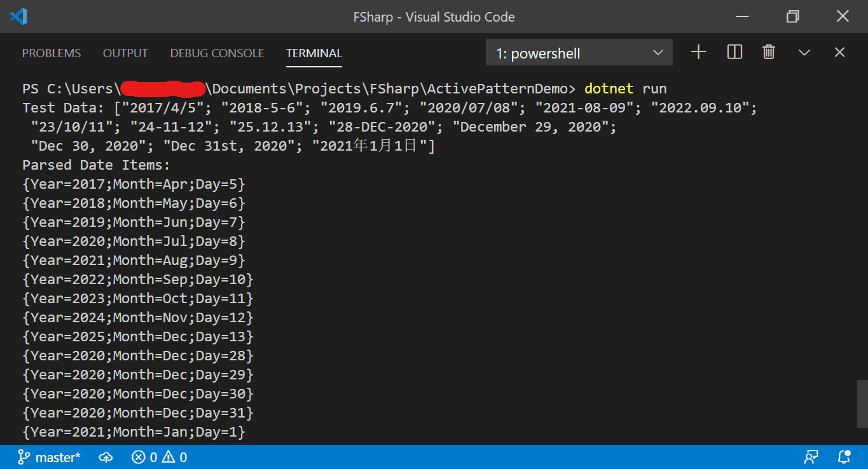Publish changes with cloud upload icon
Screen dimensions: 868x469
(106, 457)
